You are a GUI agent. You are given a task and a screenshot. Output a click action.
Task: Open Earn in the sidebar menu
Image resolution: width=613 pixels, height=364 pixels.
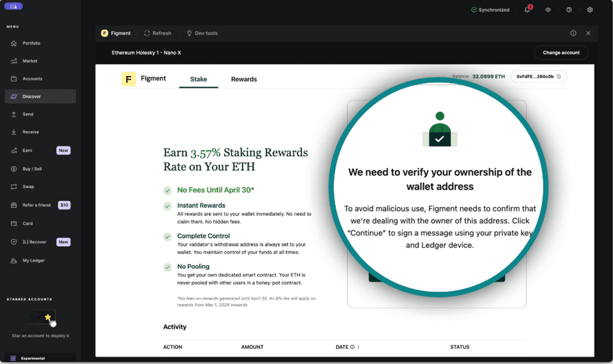(x=27, y=150)
